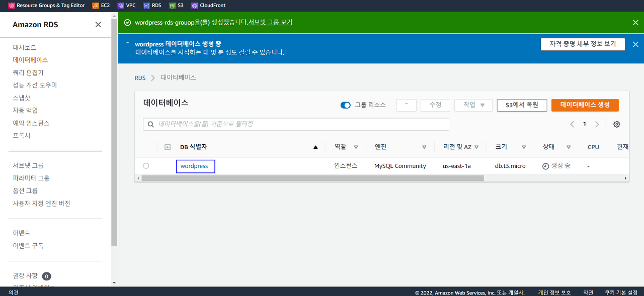The image size is (644, 296).
Task: Open wordpress DB identifier link in table
Action: tap(194, 166)
